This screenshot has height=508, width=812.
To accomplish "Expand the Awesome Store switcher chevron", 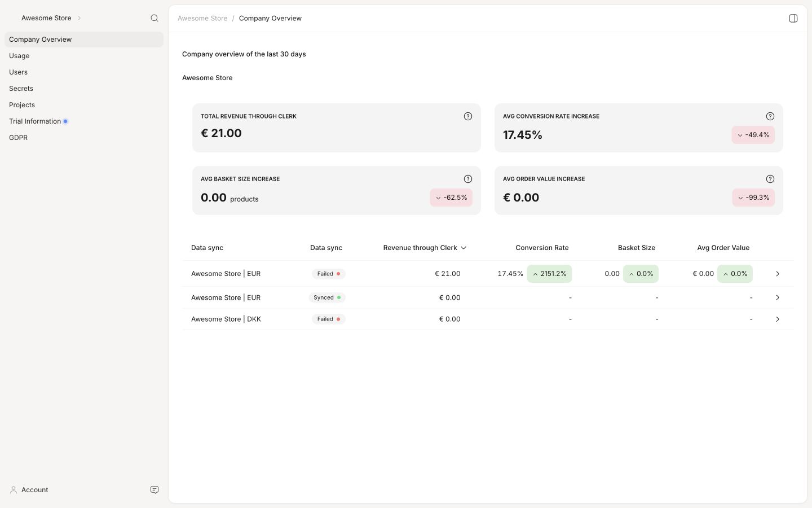I will coord(79,18).
